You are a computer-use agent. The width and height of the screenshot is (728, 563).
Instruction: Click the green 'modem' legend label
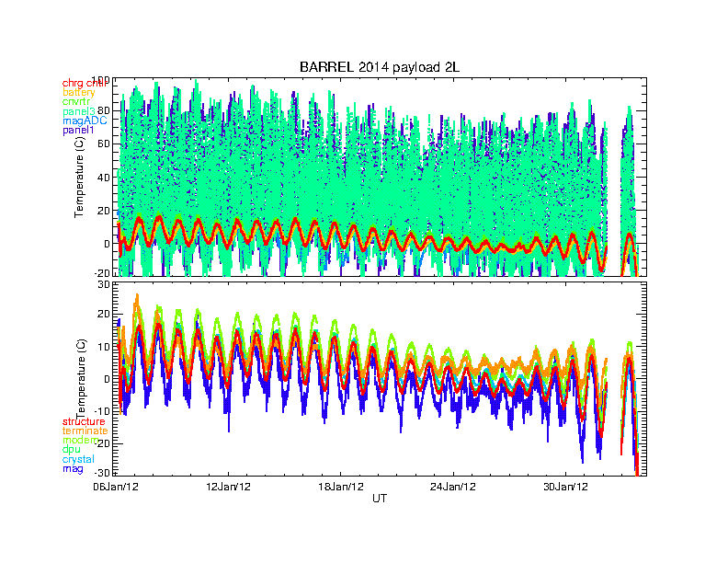[80, 440]
